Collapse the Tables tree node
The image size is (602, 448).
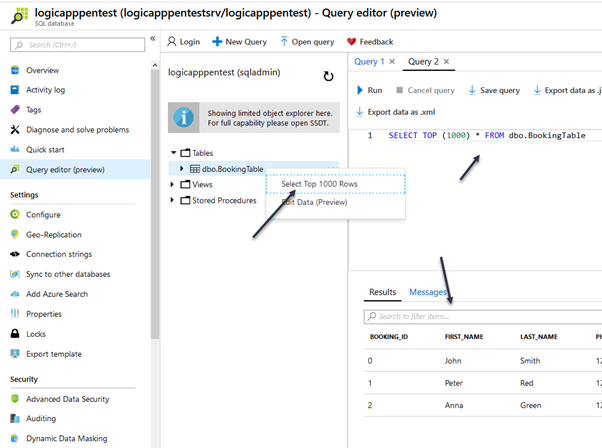pos(173,153)
